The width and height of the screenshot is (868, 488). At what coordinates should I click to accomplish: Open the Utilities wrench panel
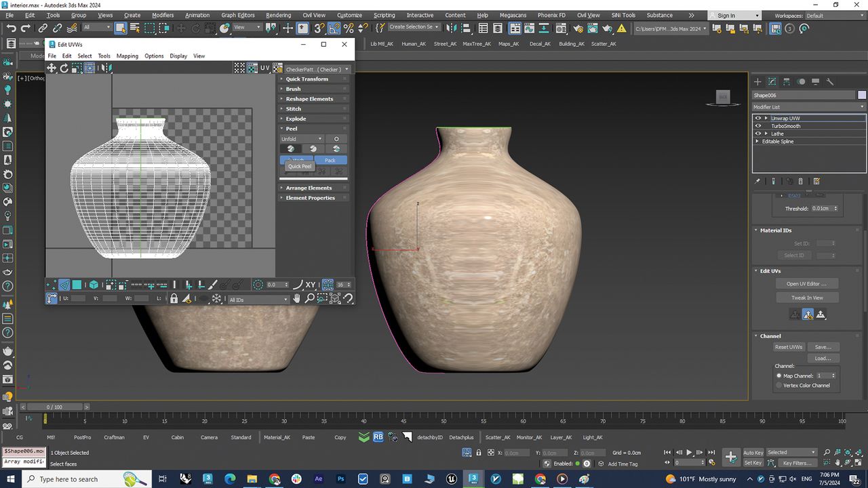click(x=829, y=81)
